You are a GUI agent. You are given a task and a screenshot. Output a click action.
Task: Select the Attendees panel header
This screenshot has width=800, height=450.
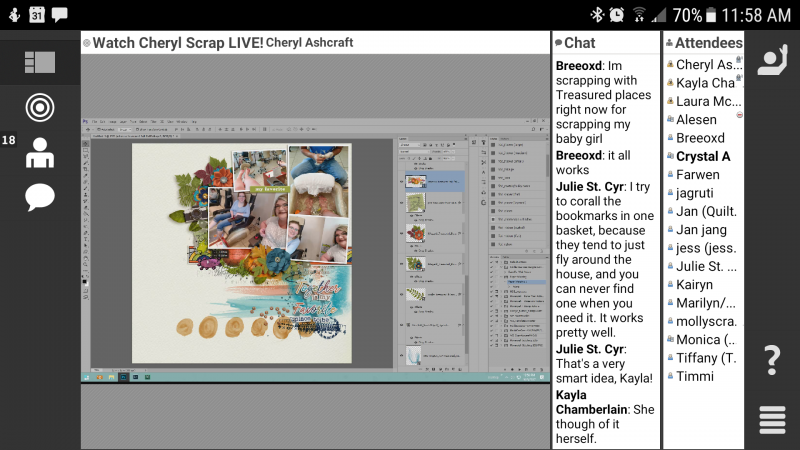coord(704,43)
